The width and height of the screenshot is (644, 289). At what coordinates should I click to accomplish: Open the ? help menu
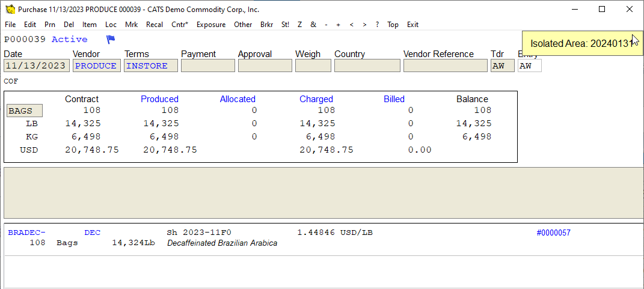pos(377,25)
